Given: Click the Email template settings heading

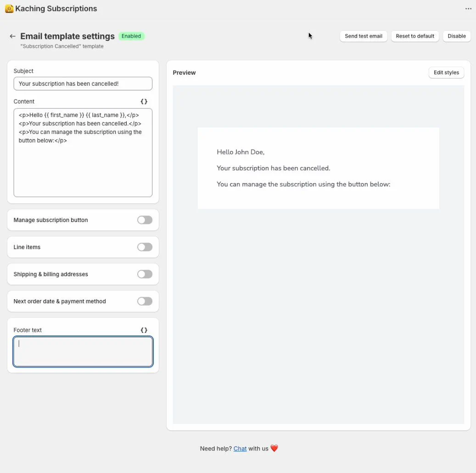Looking at the screenshot, I should pos(67,36).
